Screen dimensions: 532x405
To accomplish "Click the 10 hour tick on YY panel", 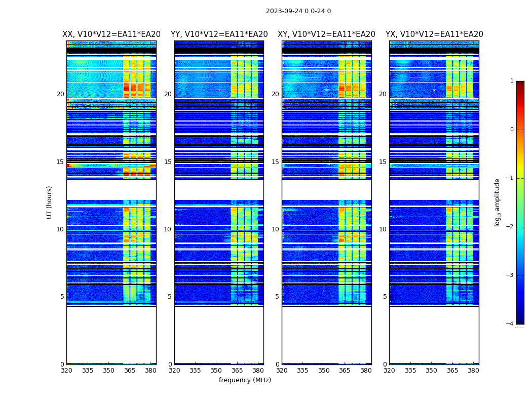I will (x=168, y=229).
